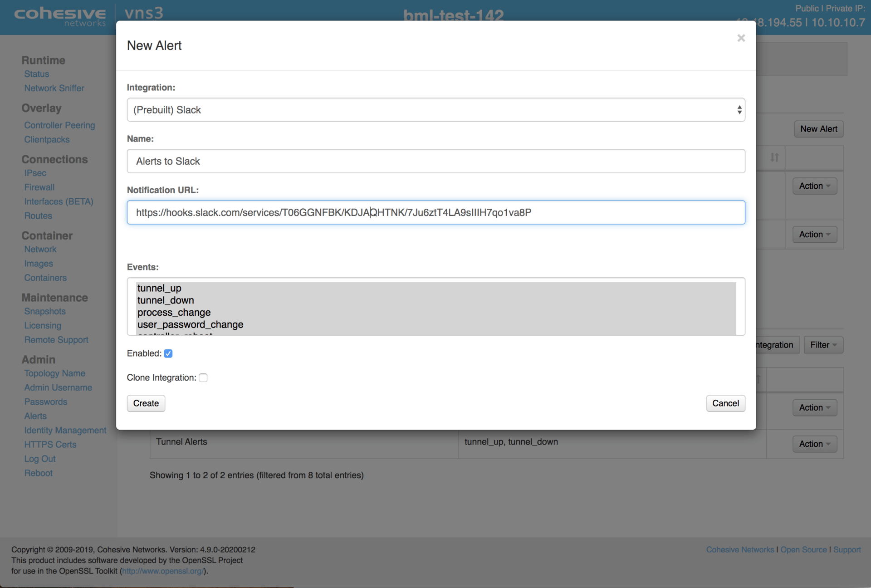Viewport: 871px width, 588px height.
Task: Go to Routes page
Action: [x=38, y=216]
